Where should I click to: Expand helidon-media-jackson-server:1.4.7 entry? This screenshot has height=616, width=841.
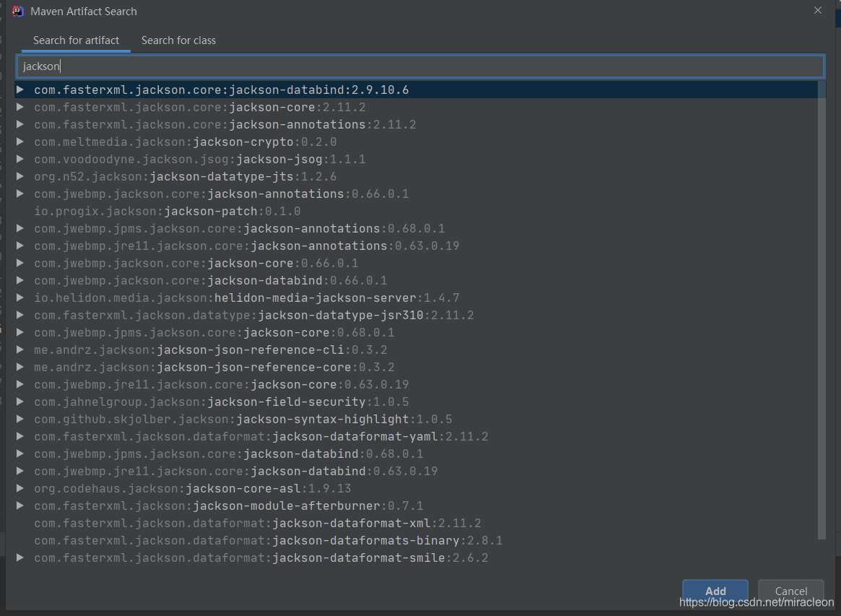(x=19, y=298)
